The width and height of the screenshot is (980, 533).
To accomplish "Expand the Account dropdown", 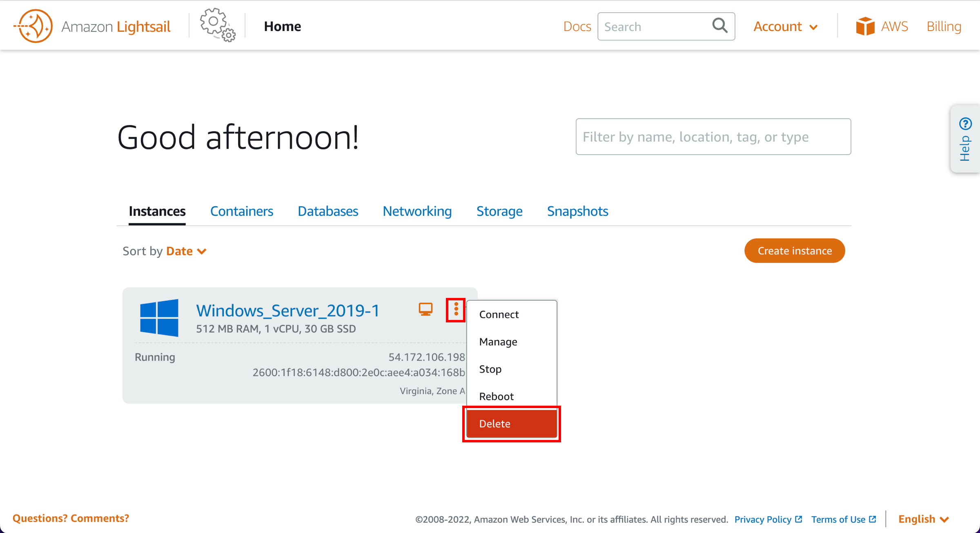I will tap(786, 27).
